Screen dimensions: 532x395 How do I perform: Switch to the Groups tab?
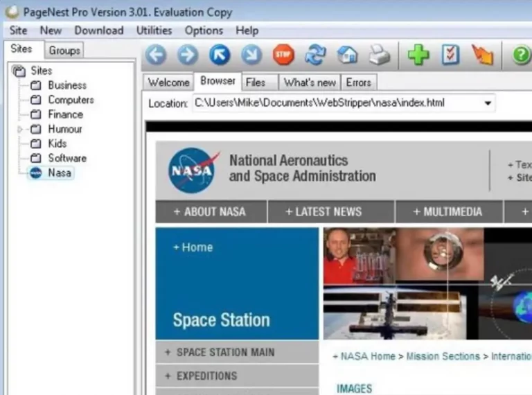(64, 50)
